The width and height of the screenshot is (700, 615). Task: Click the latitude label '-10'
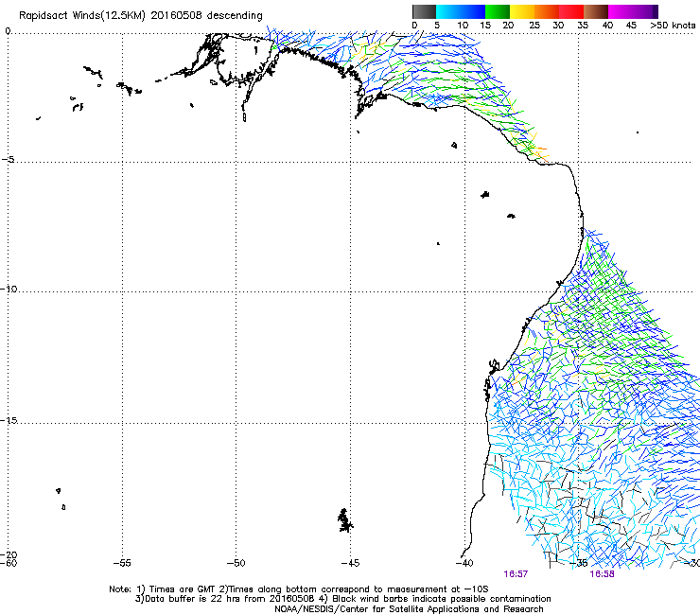click(x=9, y=289)
